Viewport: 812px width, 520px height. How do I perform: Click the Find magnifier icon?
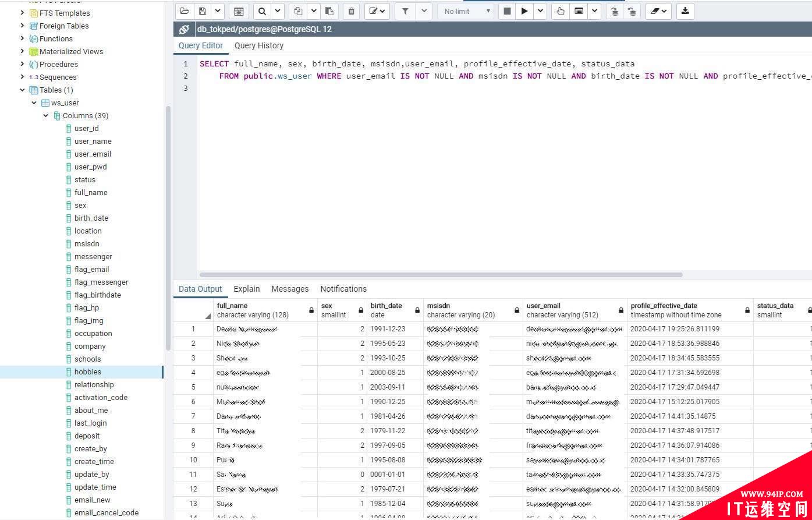coord(262,11)
